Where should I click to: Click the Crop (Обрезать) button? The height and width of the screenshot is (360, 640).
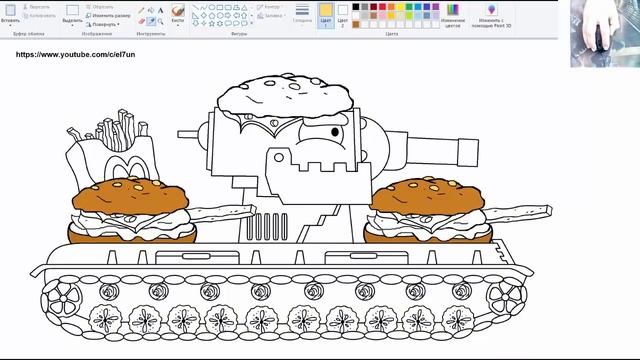pos(100,7)
